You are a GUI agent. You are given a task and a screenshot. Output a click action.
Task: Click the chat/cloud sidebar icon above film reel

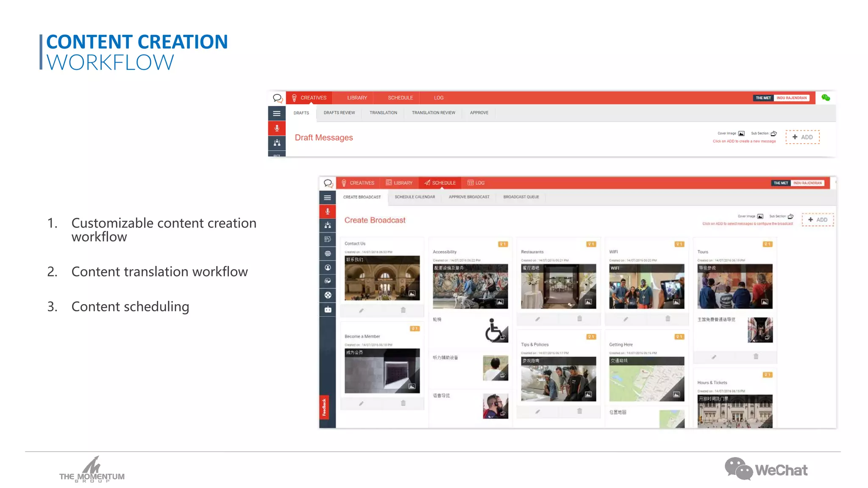(328, 281)
